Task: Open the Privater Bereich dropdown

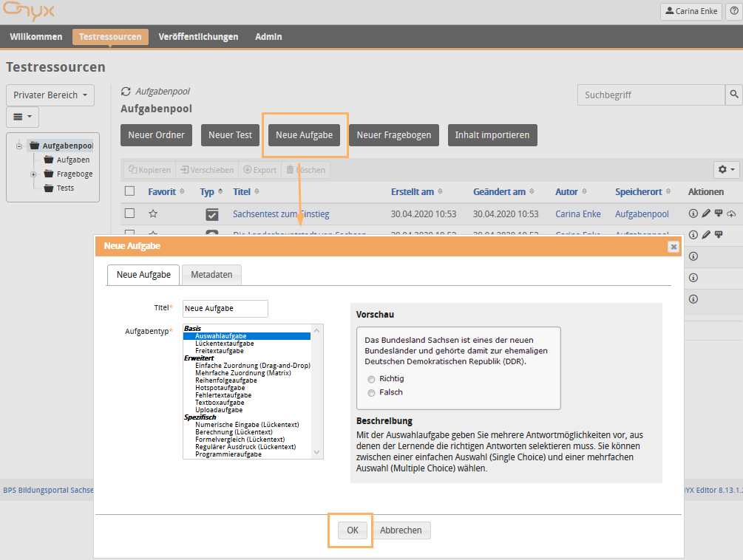Action: tap(50, 95)
